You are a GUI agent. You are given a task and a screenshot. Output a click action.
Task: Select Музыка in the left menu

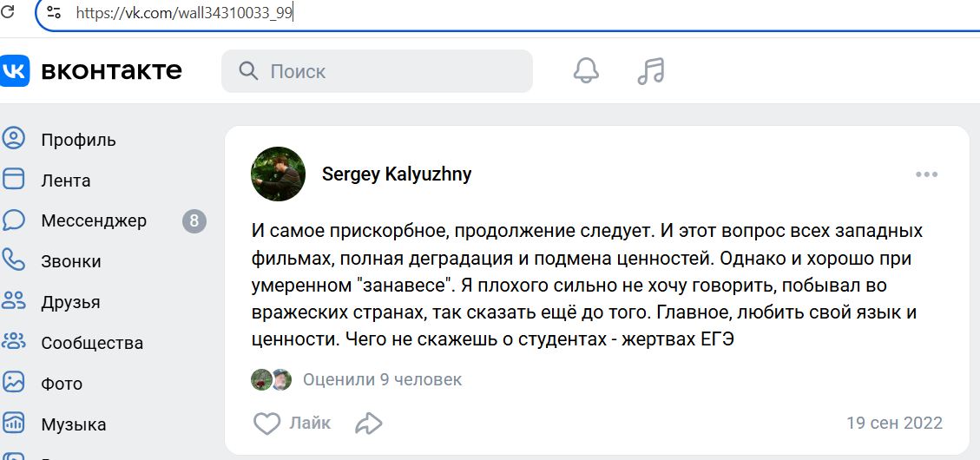click(x=73, y=424)
